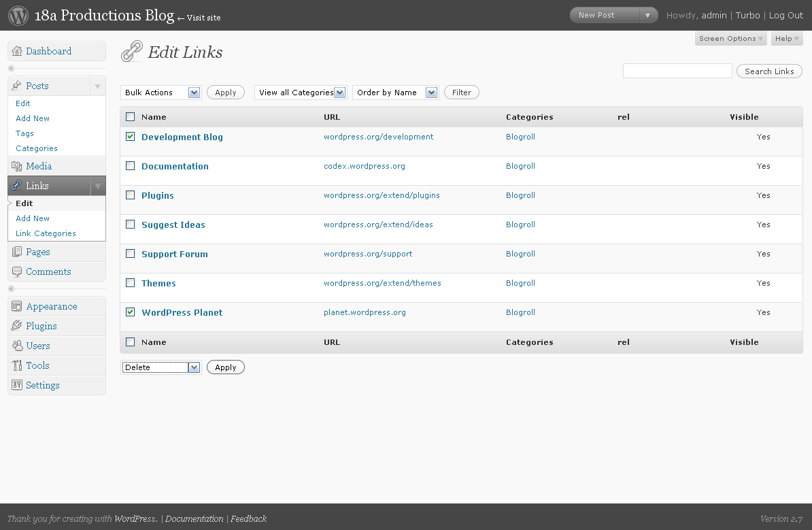Open the codex.wordpress.org URL
The image size is (812, 530).
click(364, 166)
